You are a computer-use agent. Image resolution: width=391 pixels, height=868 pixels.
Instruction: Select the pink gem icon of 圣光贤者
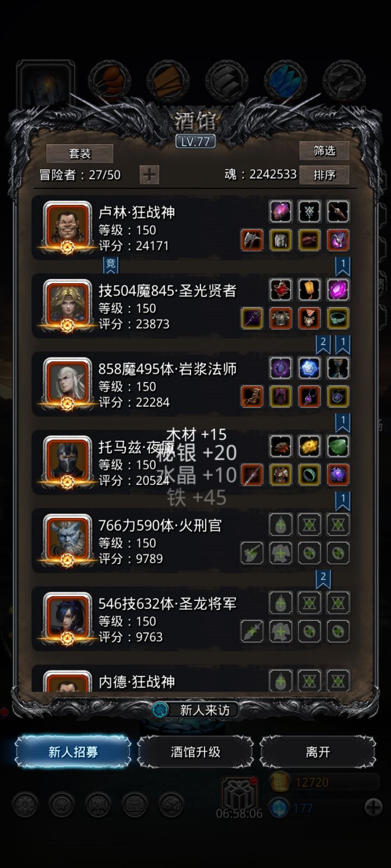pos(338,290)
